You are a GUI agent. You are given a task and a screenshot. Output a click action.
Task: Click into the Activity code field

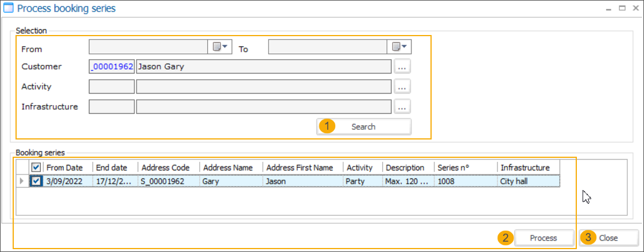coord(112,87)
